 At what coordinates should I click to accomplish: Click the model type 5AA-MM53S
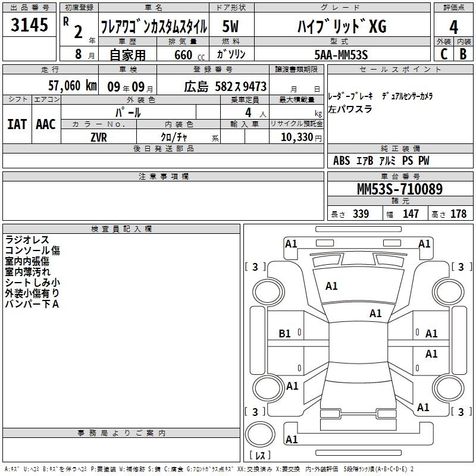pyautogui.click(x=341, y=54)
